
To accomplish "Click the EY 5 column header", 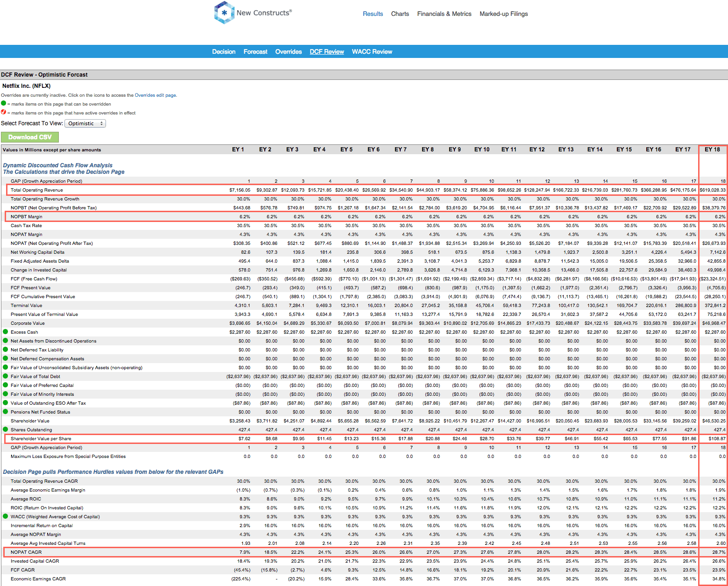I will 346,150.
